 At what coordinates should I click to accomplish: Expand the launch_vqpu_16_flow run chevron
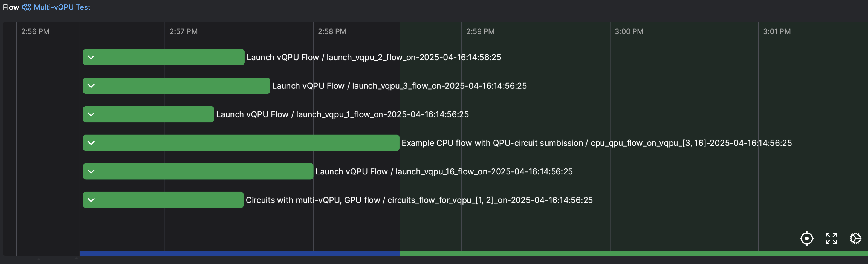coord(91,171)
